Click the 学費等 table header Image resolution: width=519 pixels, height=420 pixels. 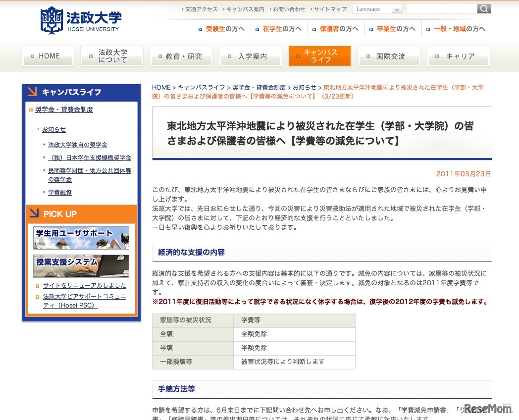(294, 320)
